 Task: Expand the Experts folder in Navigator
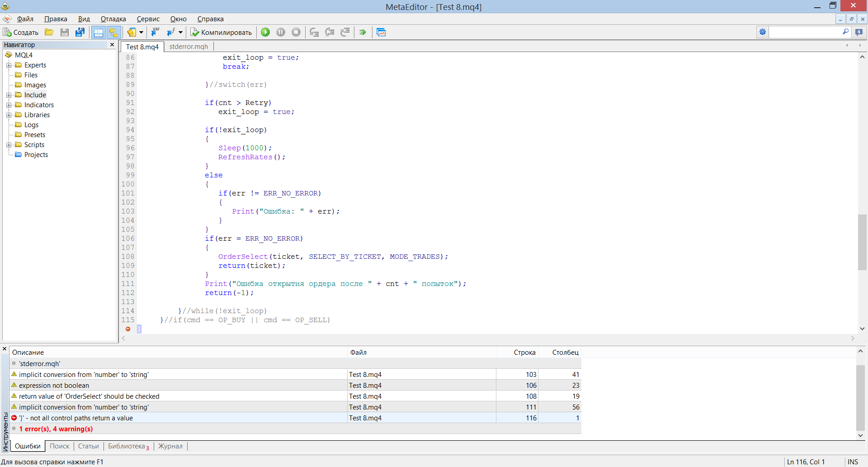click(x=9, y=65)
